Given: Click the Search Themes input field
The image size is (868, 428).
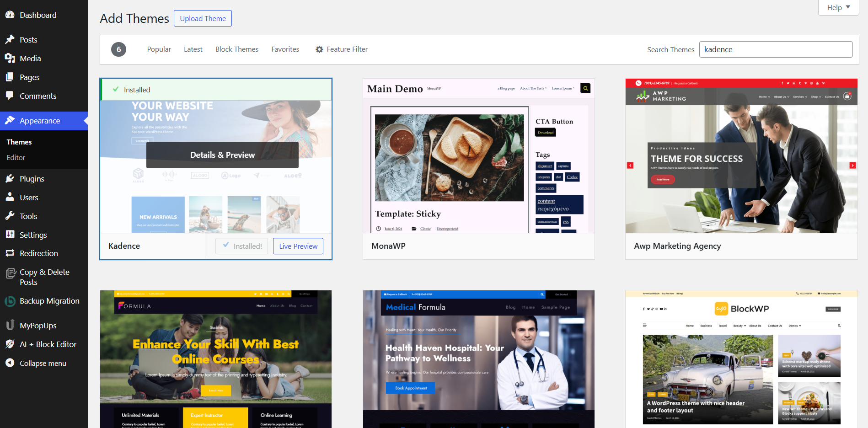Looking at the screenshot, I should (776, 49).
